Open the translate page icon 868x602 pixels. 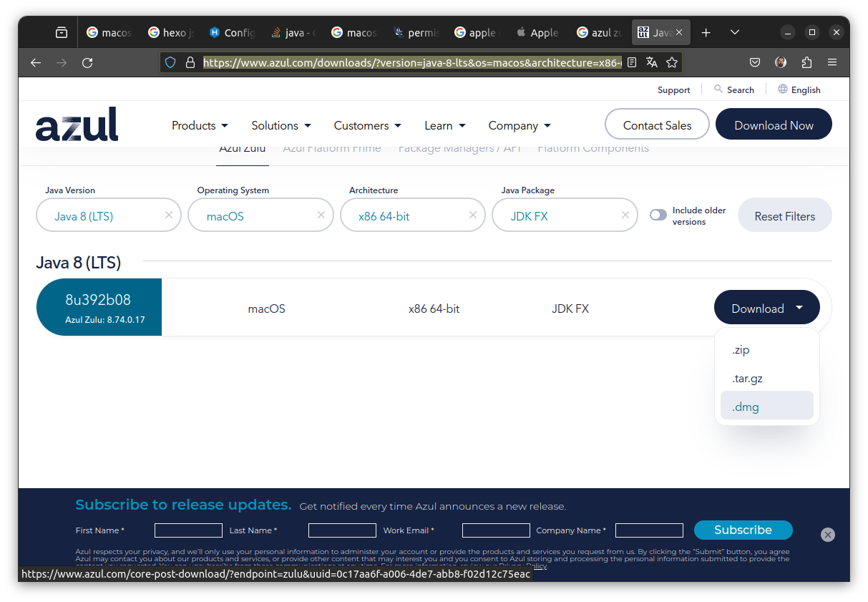tap(651, 63)
